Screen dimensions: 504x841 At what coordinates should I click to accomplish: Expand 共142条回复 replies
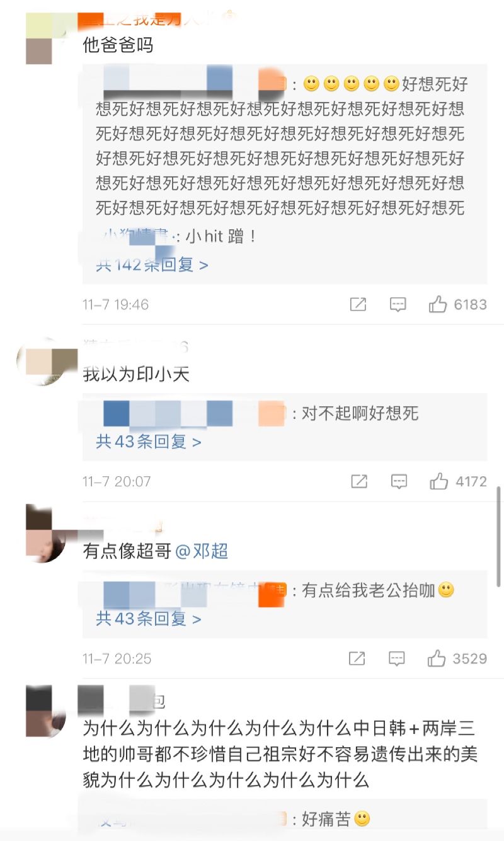pos(152,265)
